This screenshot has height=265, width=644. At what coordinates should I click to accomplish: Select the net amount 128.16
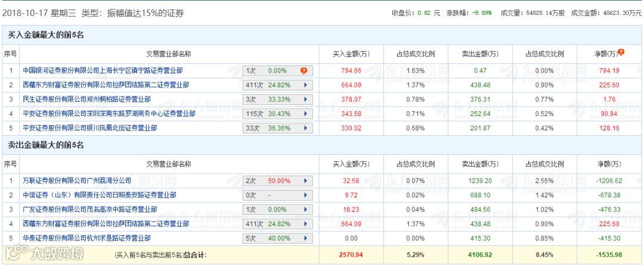click(609, 128)
